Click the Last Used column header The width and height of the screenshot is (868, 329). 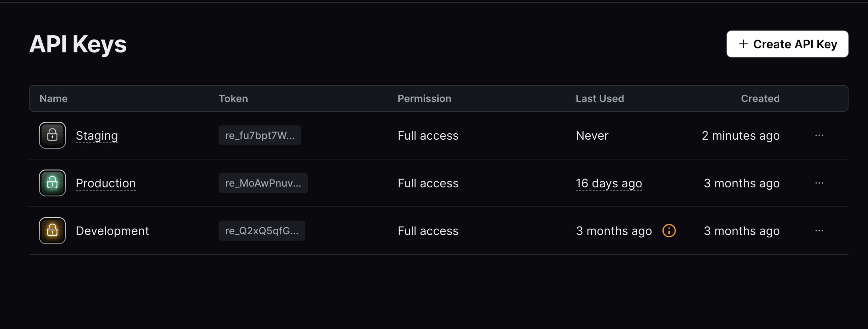[600, 98]
